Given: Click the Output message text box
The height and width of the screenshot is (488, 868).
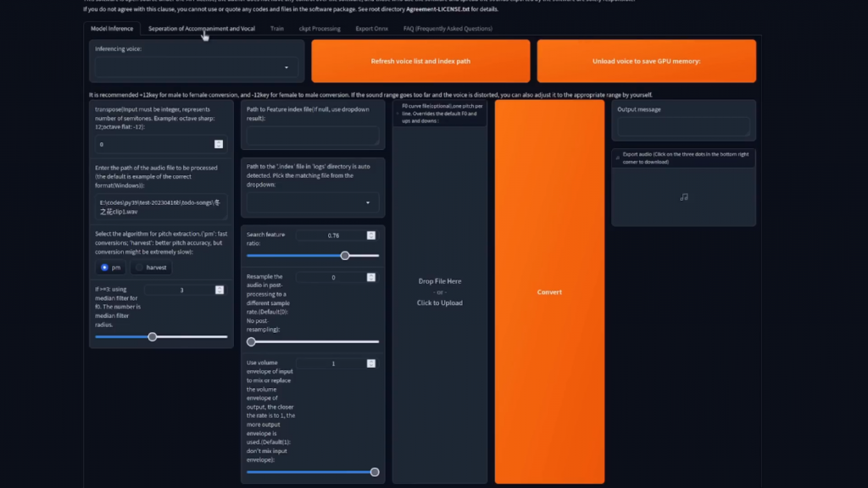Looking at the screenshot, I should point(684,127).
